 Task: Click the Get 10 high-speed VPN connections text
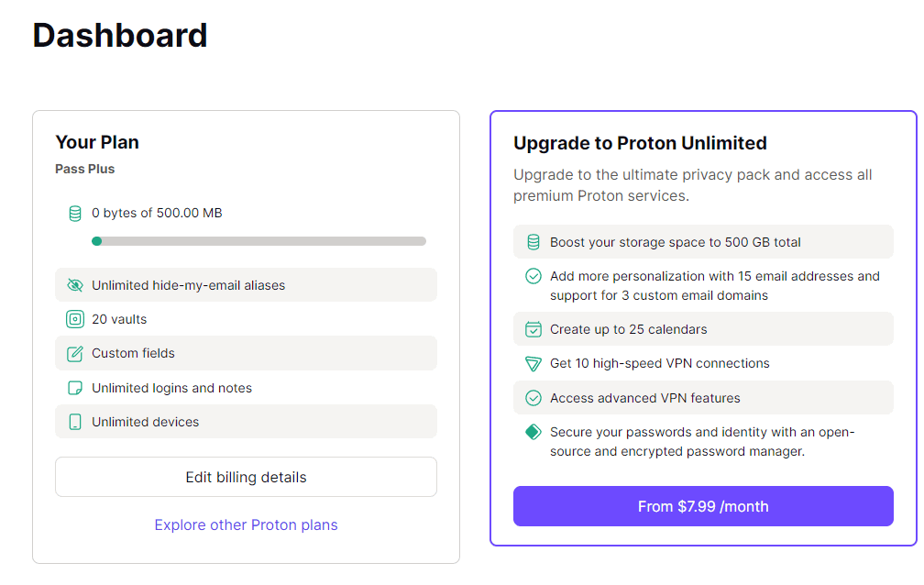click(659, 364)
